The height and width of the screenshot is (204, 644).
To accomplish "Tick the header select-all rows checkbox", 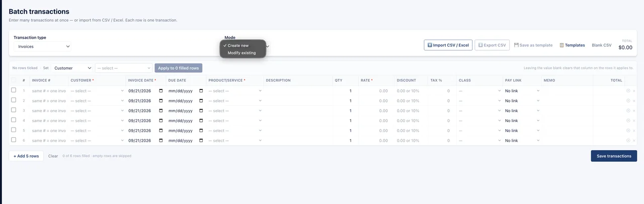I will (x=14, y=80).
